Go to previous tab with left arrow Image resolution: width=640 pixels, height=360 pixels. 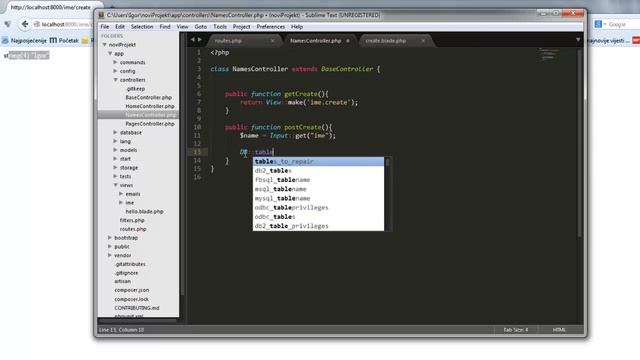coord(193,40)
